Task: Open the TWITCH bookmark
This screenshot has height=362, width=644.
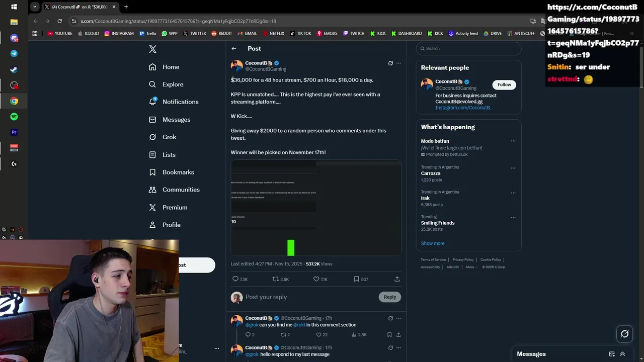Action: click(x=354, y=33)
